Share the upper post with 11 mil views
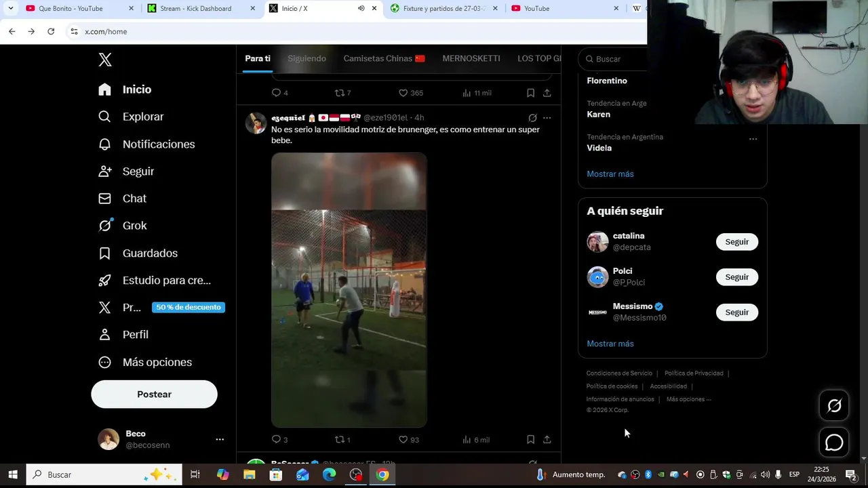This screenshot has width=868, height=488. (x=547, y=93)
